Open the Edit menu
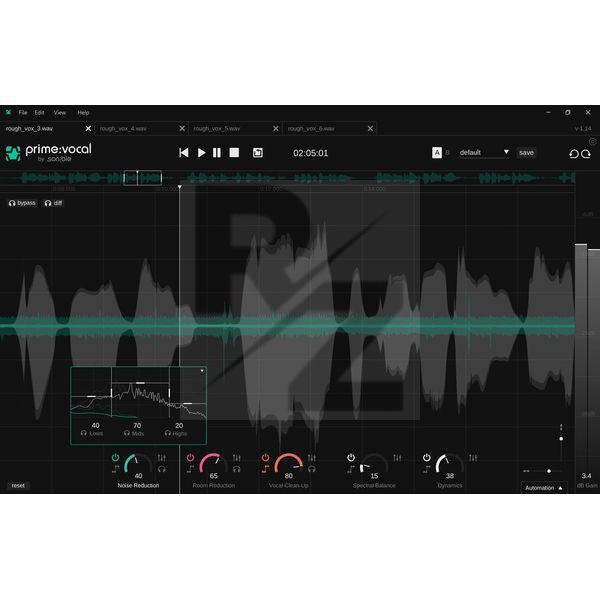600x600 pixels. tap(39, 112)
